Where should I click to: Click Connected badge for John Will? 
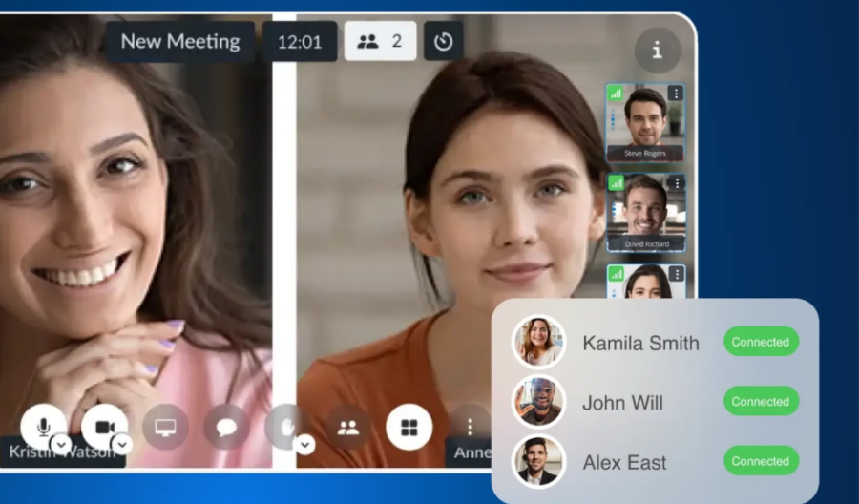pos(761,402)
